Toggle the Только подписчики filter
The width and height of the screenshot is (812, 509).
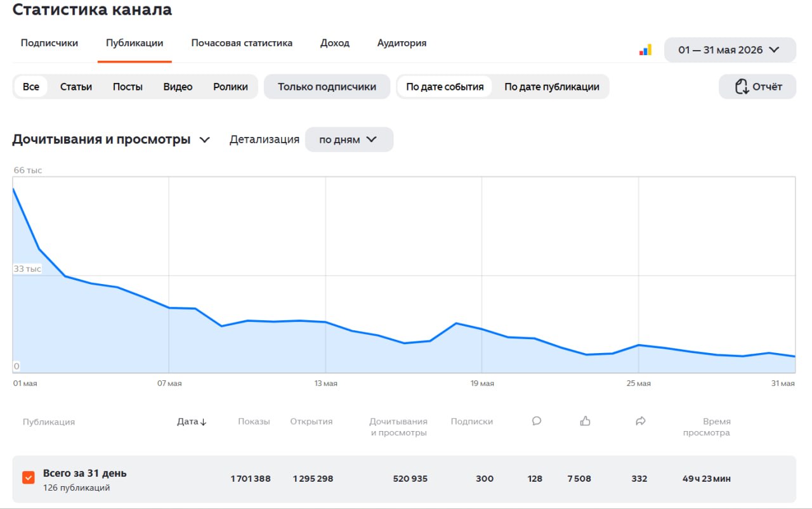point(327,87)
